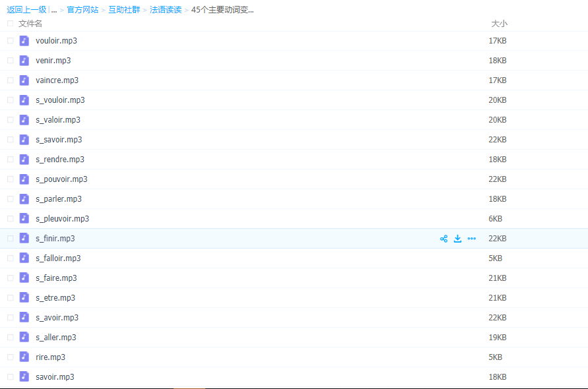This screenshot has width=588, height=389.
Task: Click the current folder 45个主要动词变... breadcrumb
Action: pyautogui.click(x=222, y=10)
